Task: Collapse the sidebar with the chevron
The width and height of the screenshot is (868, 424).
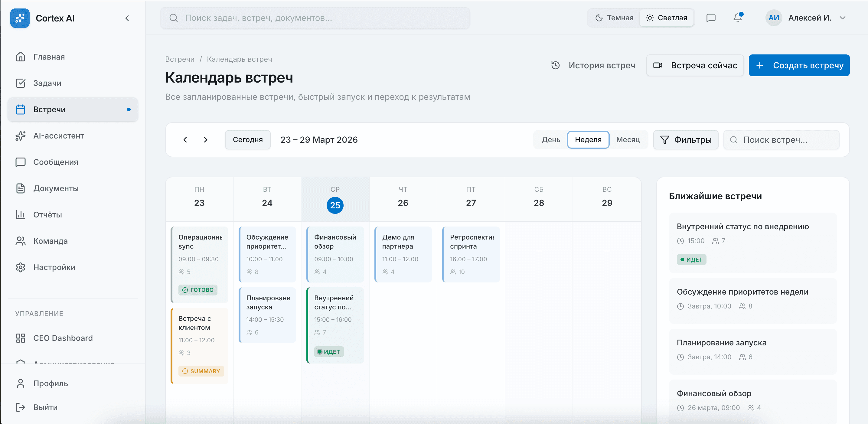Action: [x=127, y=18]
